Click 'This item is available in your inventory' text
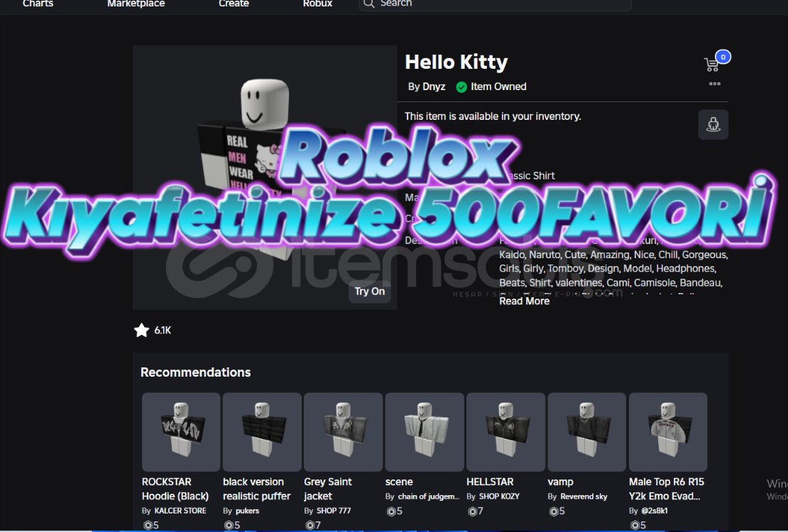Screen dimensions: 788x532 coord(493,116)
